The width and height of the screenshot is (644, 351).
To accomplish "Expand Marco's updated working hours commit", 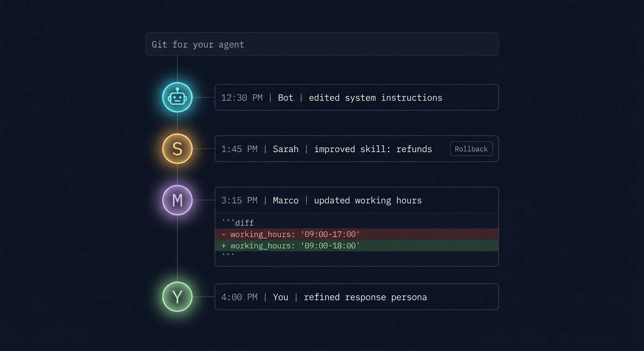I will (357, 200).
